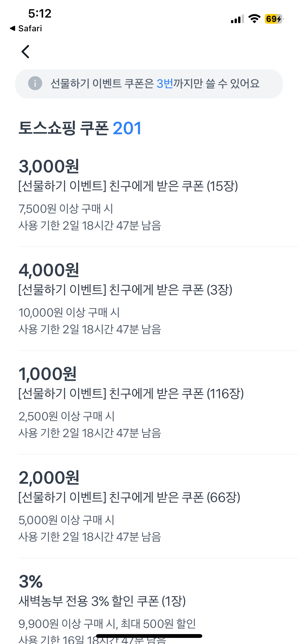The height and width of the screenshot is (644, 298).
Task: Tap the home indicator bar
Action: (x=149, y=636)
